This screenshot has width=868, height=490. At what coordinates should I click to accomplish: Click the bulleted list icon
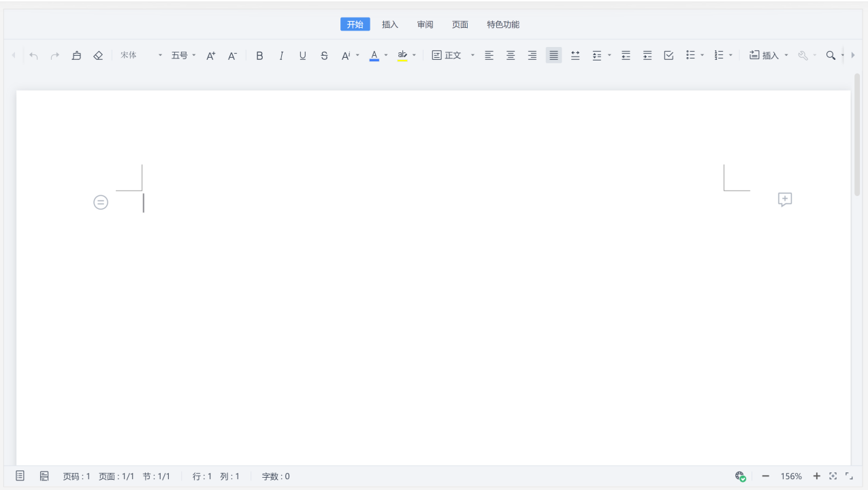click(690, 56)
